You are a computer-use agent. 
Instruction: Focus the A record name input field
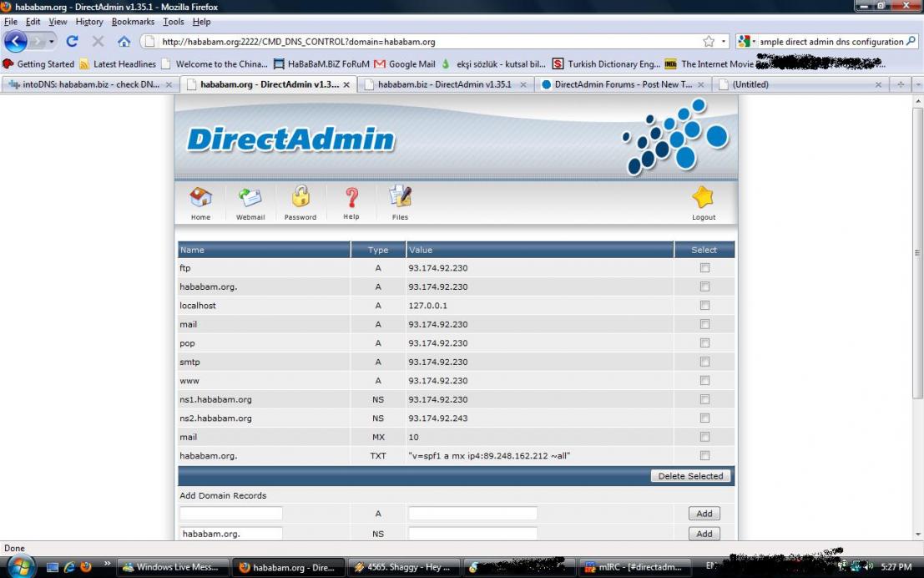coord(231,514)
